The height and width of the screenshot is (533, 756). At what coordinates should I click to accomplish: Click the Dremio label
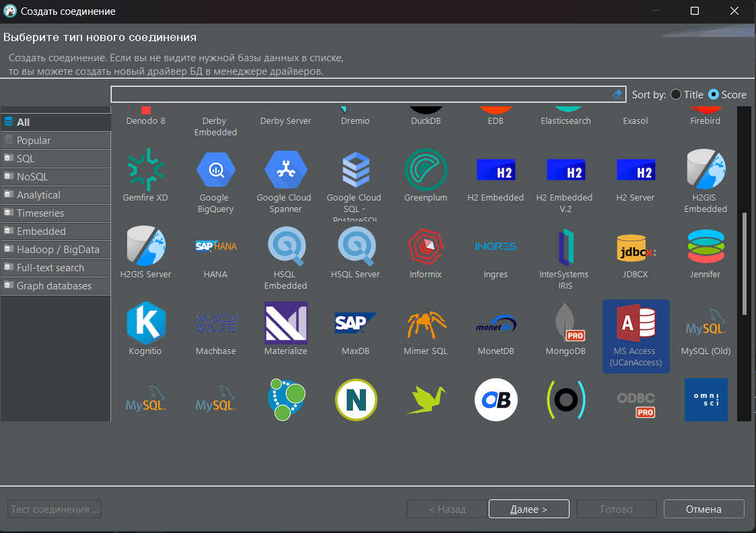coord(355,121)
